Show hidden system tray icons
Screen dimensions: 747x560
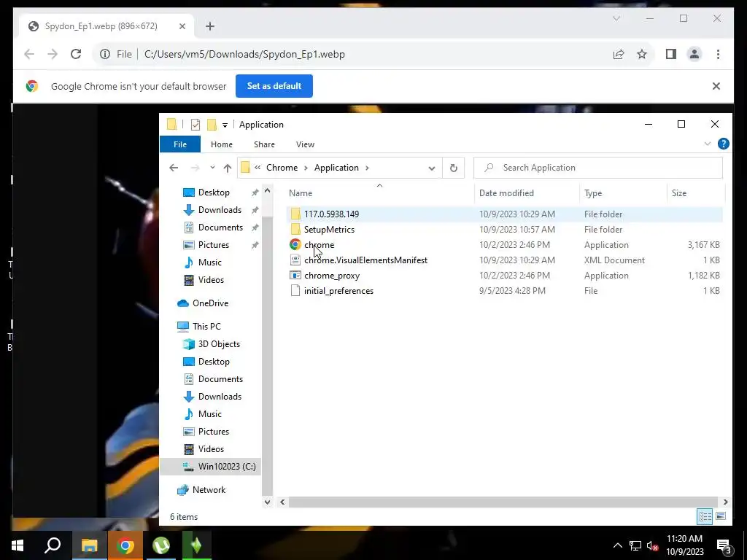tap(617, 545)
